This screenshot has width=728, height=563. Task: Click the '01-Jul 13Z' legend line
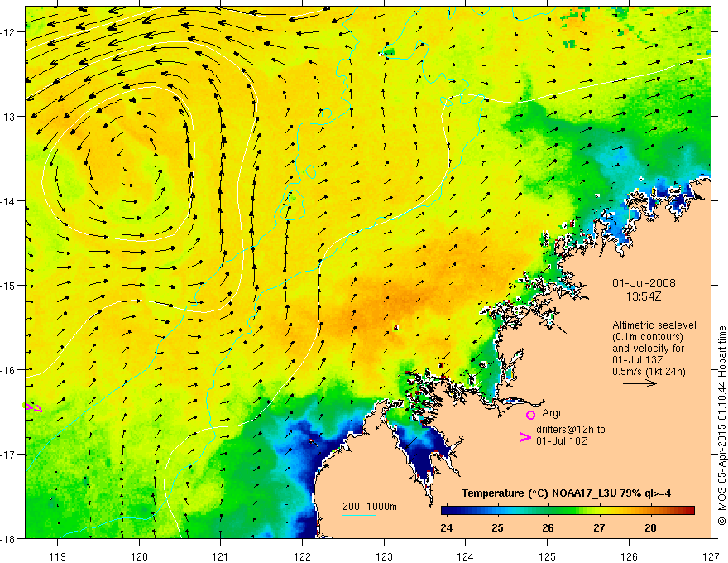(x=638, y=360)
